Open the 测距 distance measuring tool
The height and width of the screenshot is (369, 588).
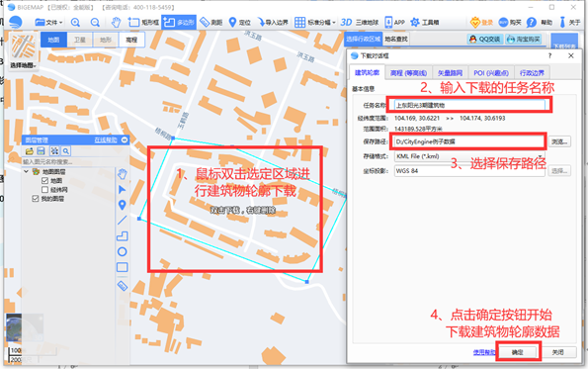click(x=211, y=23)
